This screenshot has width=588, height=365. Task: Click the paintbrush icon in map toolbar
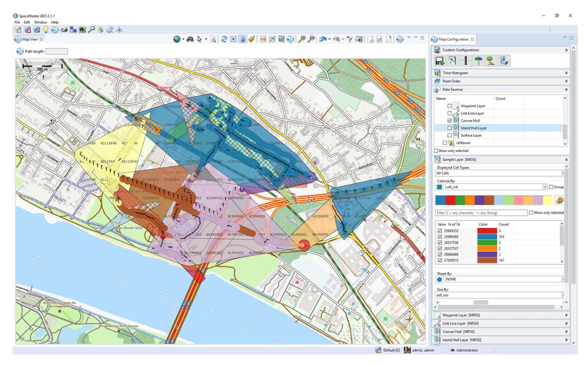252,40
